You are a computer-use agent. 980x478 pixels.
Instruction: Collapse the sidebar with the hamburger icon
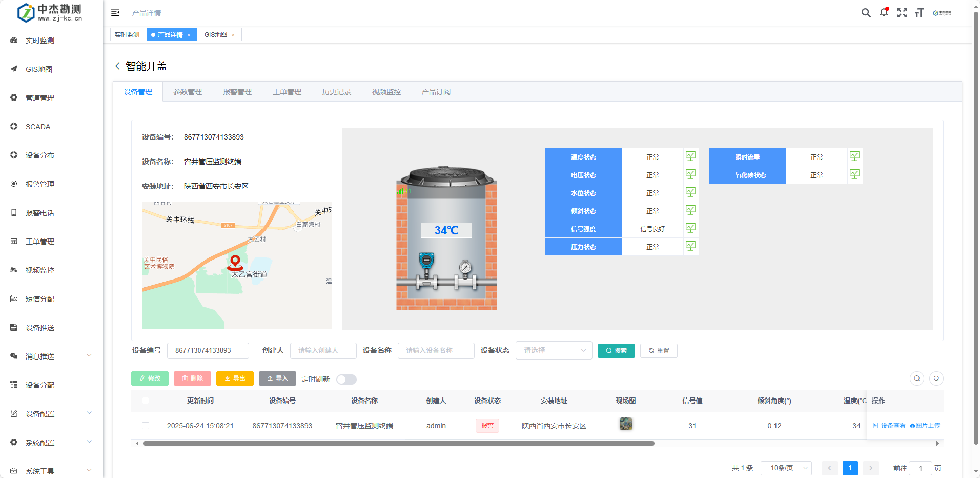pyautogui.click(x=115, y=12)
